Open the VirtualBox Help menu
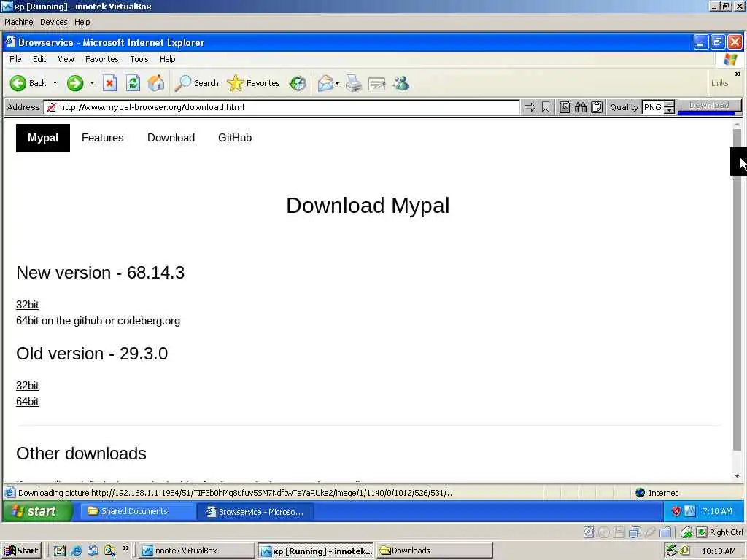 pyautogui.click(x=82, y=22)
